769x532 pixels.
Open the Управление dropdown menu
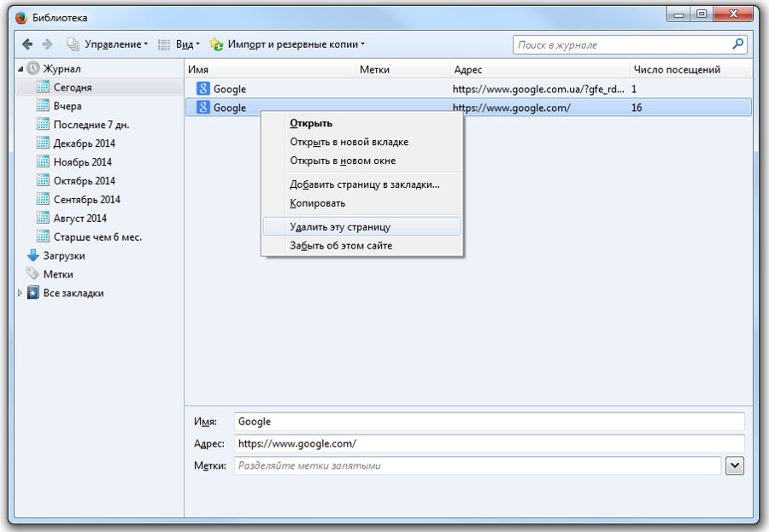[108, 44]
